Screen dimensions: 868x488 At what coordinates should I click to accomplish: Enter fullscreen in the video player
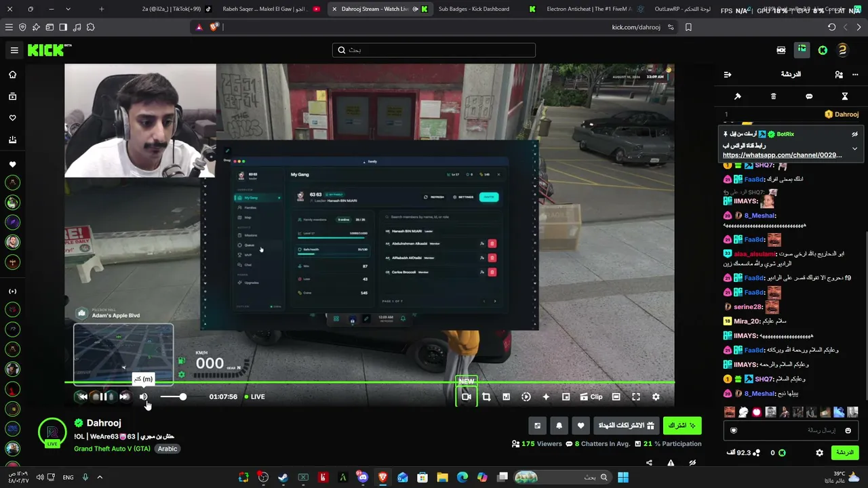click(x=636, y=396)
